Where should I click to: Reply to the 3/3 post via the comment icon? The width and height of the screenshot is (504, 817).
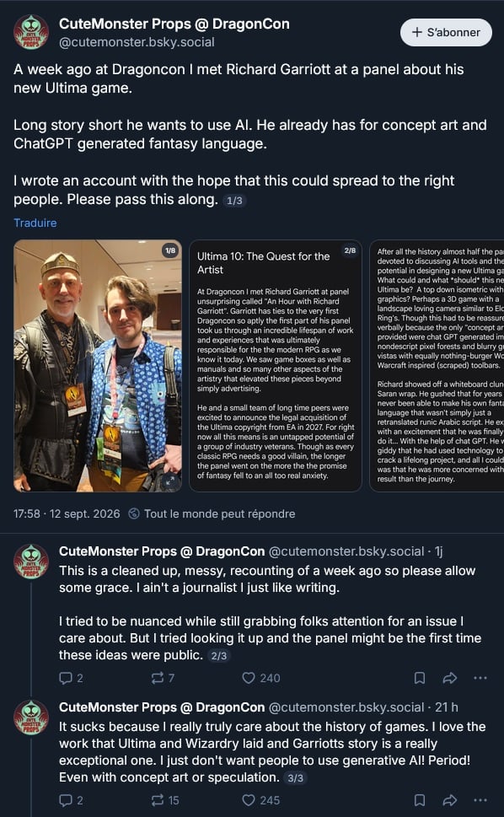[72, 800]
